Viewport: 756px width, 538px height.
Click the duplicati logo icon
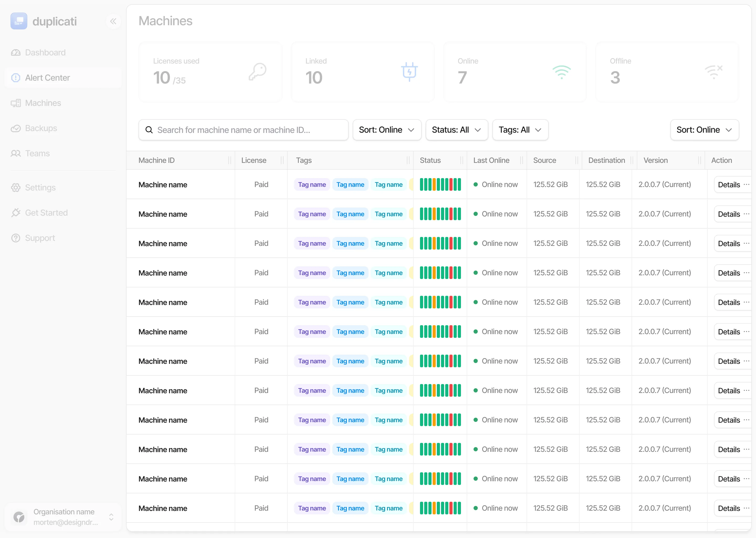coord(19,21)
